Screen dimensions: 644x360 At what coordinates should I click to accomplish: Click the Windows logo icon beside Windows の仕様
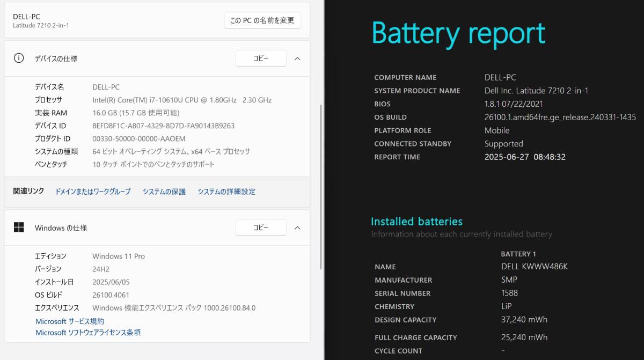click(19, 227)
